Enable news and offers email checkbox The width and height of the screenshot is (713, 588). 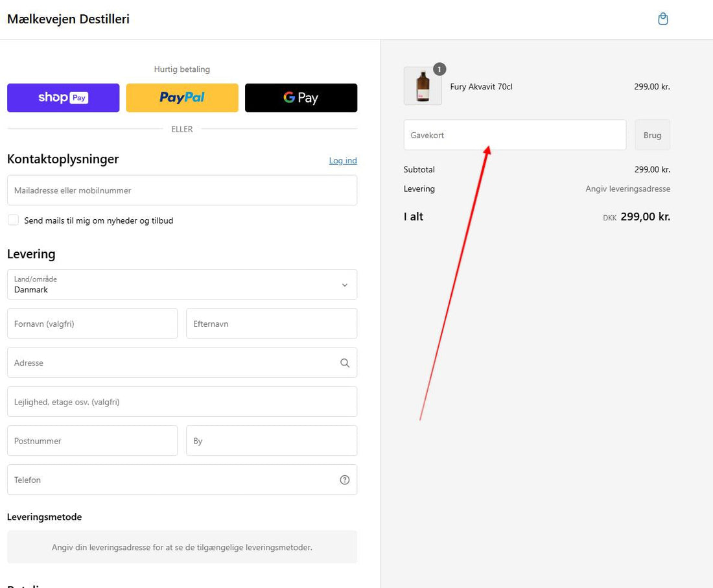[x=13, y=220]
